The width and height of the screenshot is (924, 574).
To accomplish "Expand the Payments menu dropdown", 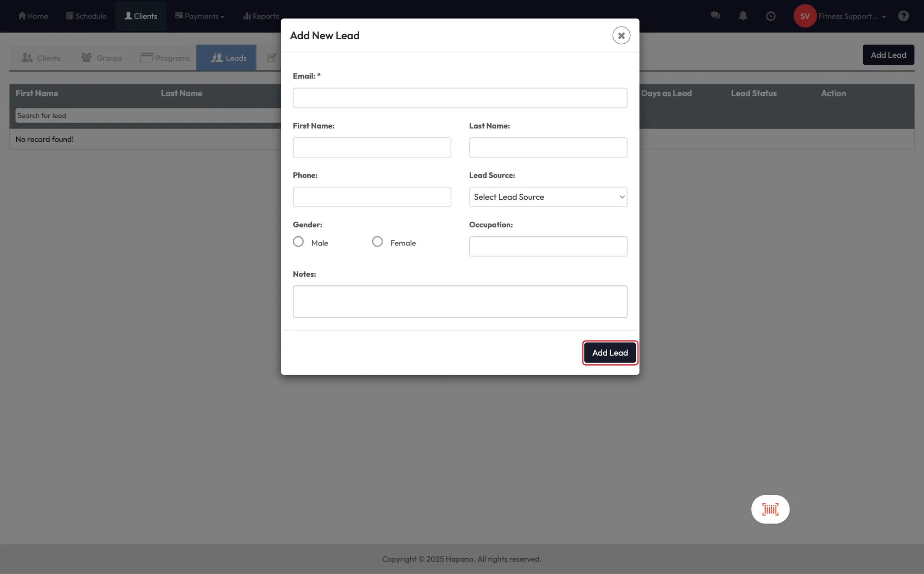I will pos(200,16).
